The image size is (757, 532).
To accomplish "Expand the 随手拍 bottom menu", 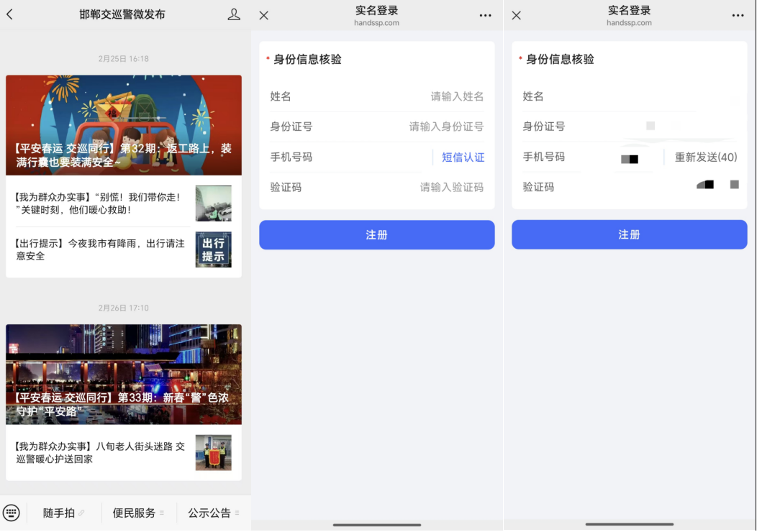I will (63, 513).
